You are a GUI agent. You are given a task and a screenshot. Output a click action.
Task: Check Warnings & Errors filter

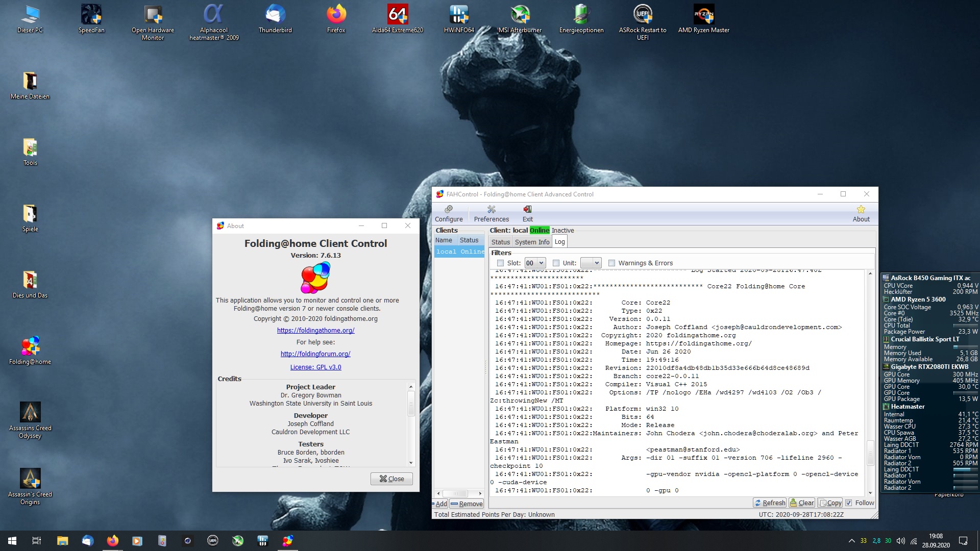point(611,263)
